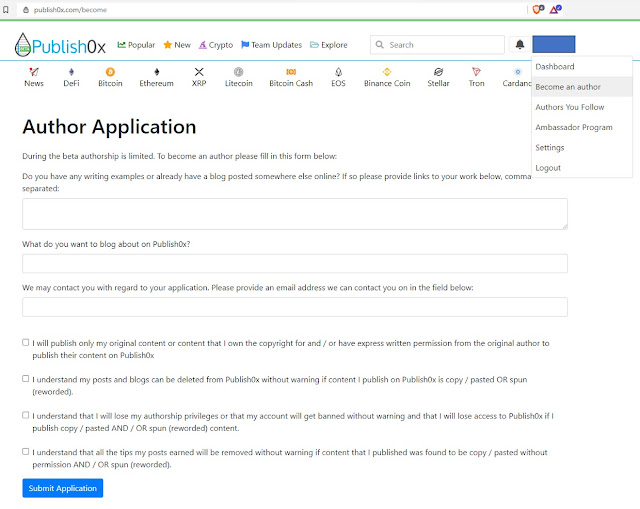Open the Ethereum category icon
The image size is (640, 509).
tap(157, 72)
